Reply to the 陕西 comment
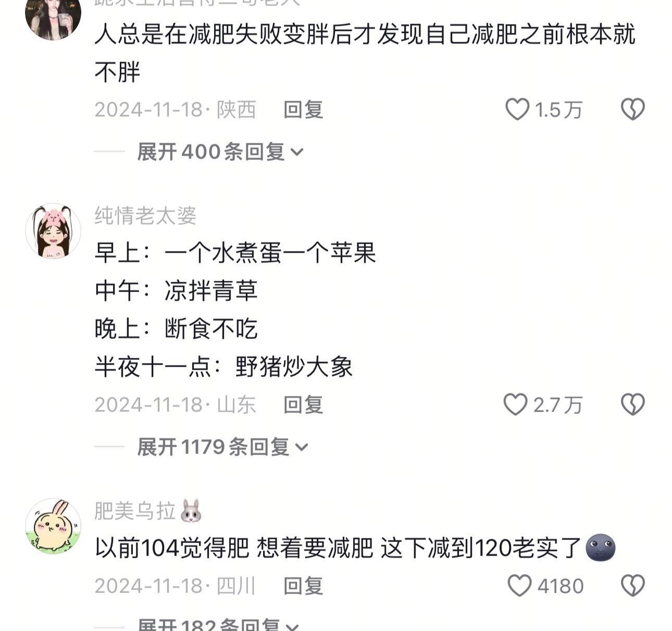The height and width of the screenshot is (631, 672). click(303, 109)
